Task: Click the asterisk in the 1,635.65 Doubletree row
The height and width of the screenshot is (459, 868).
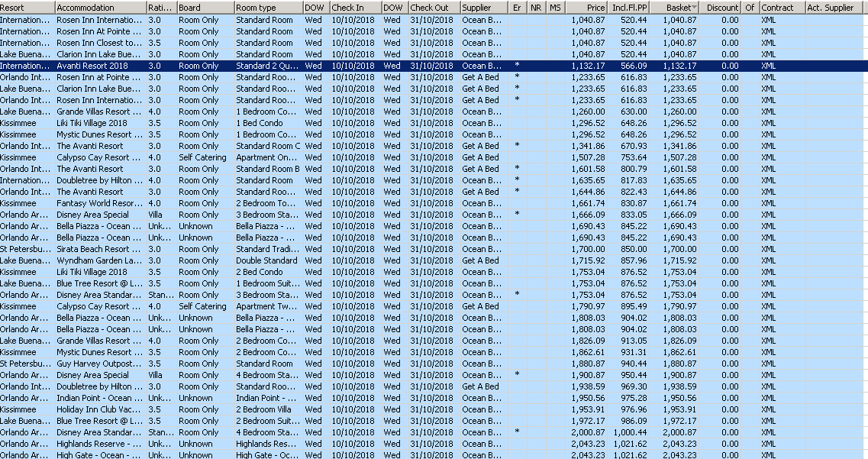Action: pyautogui.click(x=517, y=180)
